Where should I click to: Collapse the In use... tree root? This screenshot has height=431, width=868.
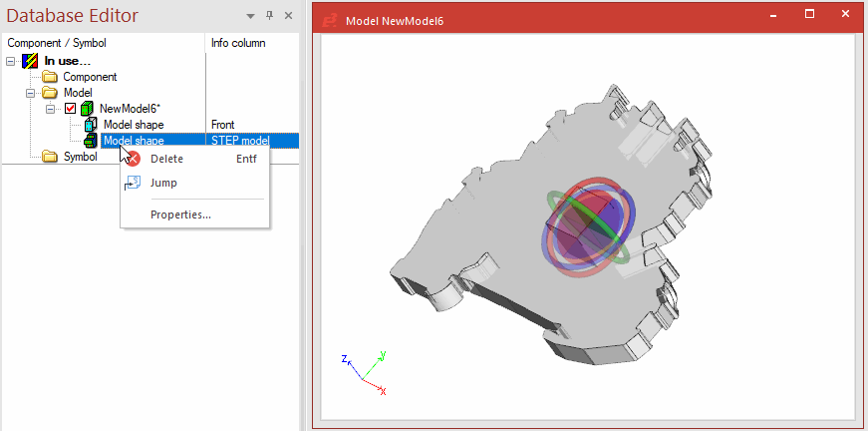[11, 62]
